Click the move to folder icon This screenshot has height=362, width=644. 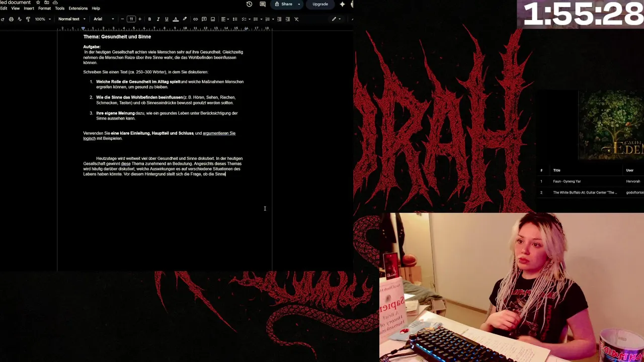[x=46, y=3]
